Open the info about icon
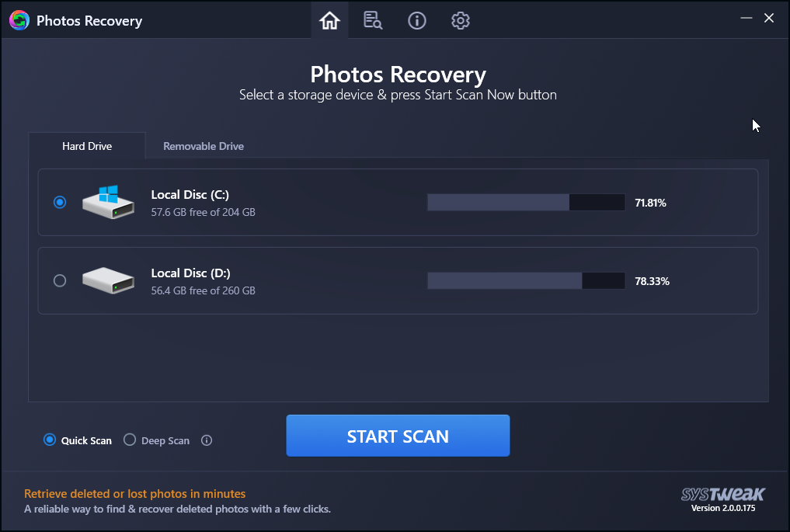This screenshot has height=532, width=790. (416, 21)
